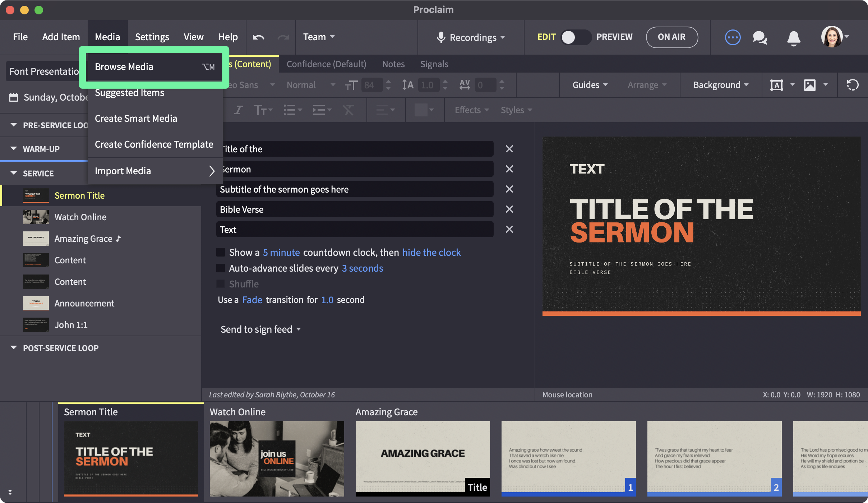The width and height of the screenshot is (868, 503).
Task: Click the 1.0 transition duration link
Action: point(327,300)
